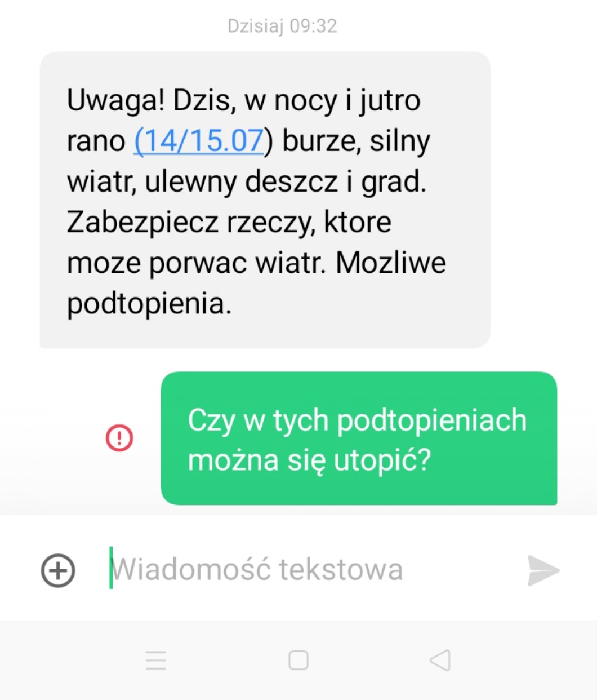Image resolution: width=597 pixels, height=700 pixels.
Task: Select the gray weather alert message bubble
Action: tap(265, 200)
